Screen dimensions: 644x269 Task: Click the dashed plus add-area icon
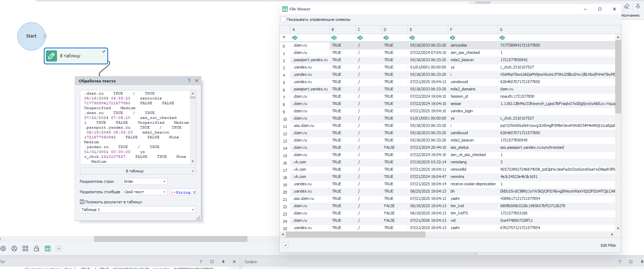pyautogui.click(x=59, y=248)
